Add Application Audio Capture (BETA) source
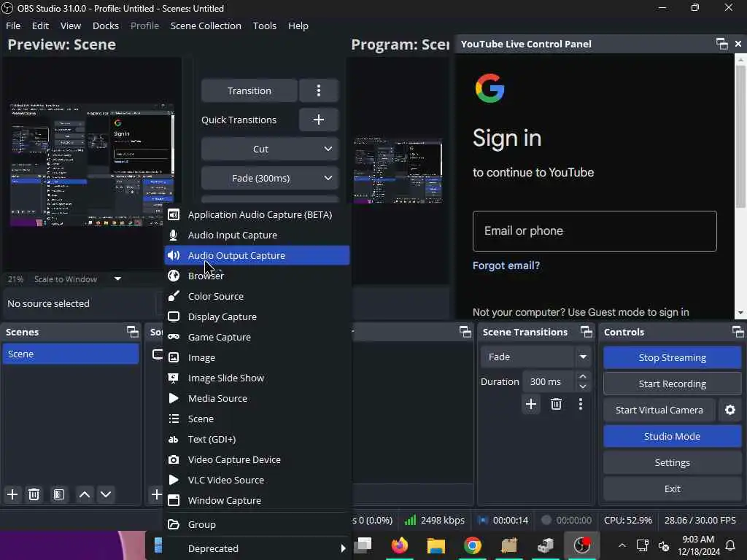The width and height of the screenshot is (747, 560). [258, 215]
